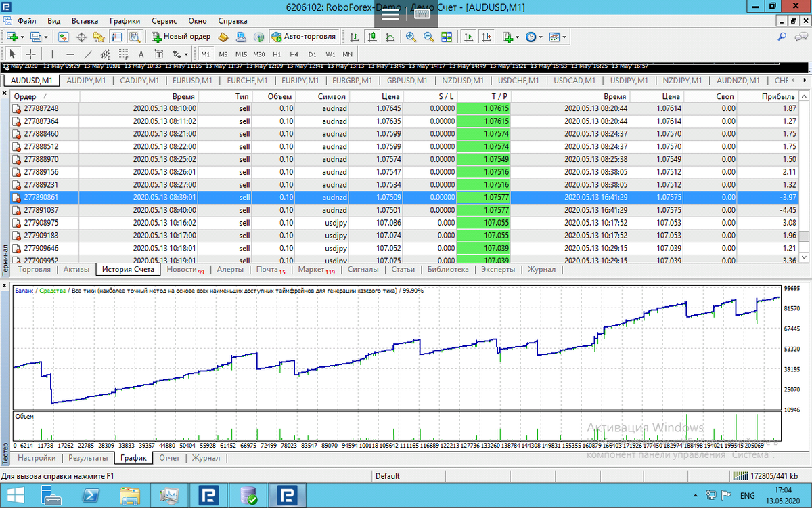This screenshot has height=508, width=812.
Task: Expand the New Chart dropdown arrow
Action: click(x=22, y=37)
